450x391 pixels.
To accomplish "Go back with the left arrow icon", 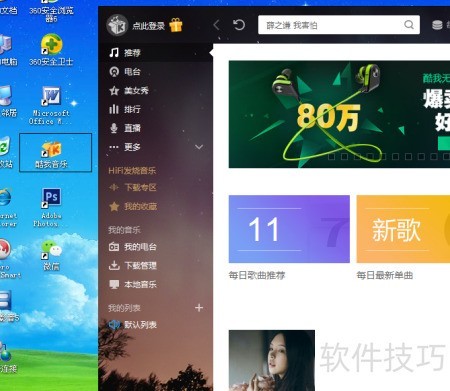I will (216, 25).
